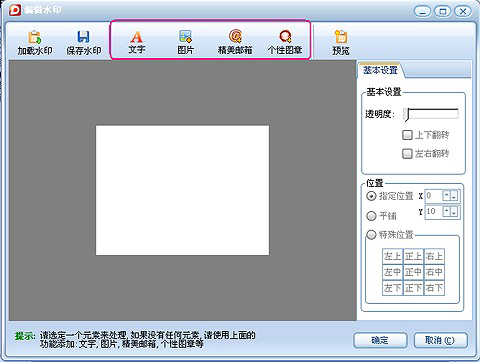Image resolution: width=480 pixels, height=362 pixels.
Task: Enable the 左右翻转 horizontal flip checkbox
Action: (x=407, y=154)
